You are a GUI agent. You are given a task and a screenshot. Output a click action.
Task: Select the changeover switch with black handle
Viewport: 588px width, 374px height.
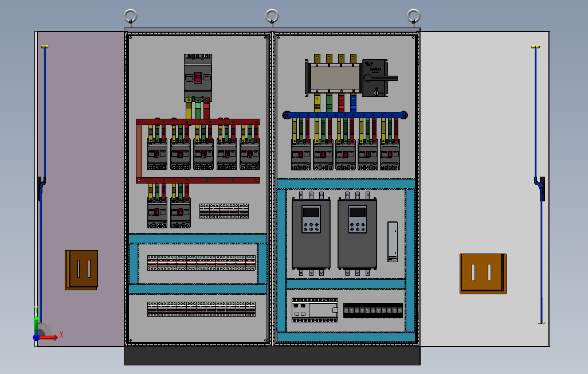point(351,78)
